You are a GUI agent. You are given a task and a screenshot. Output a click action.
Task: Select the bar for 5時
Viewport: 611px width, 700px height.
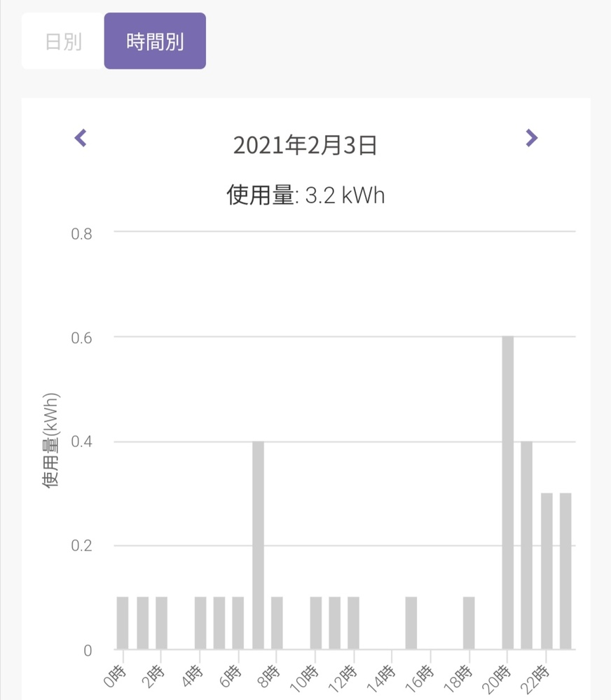pyautogui.click(x=219, y=623)
